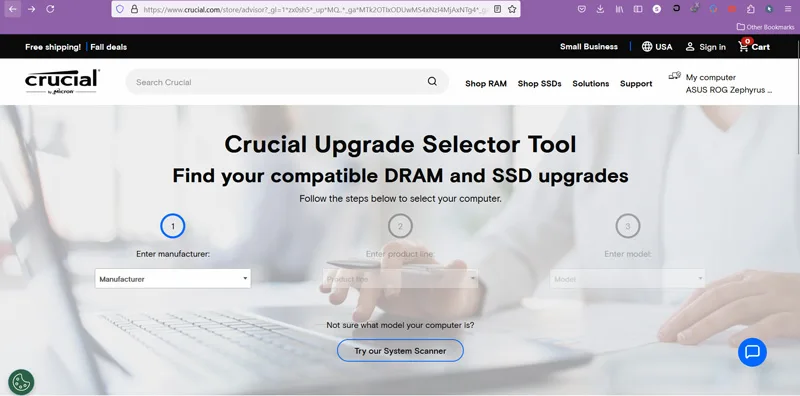Open the Fall deals link
This screenshot has height=396, width=800.
pyautogui.click(x=109, y=47)
